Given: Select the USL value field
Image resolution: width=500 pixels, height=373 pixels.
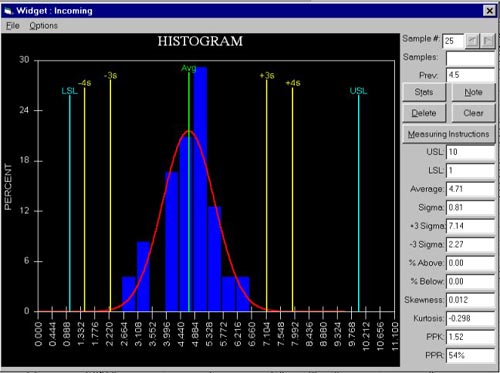Looking at the screenshot, I should [470, 152].
